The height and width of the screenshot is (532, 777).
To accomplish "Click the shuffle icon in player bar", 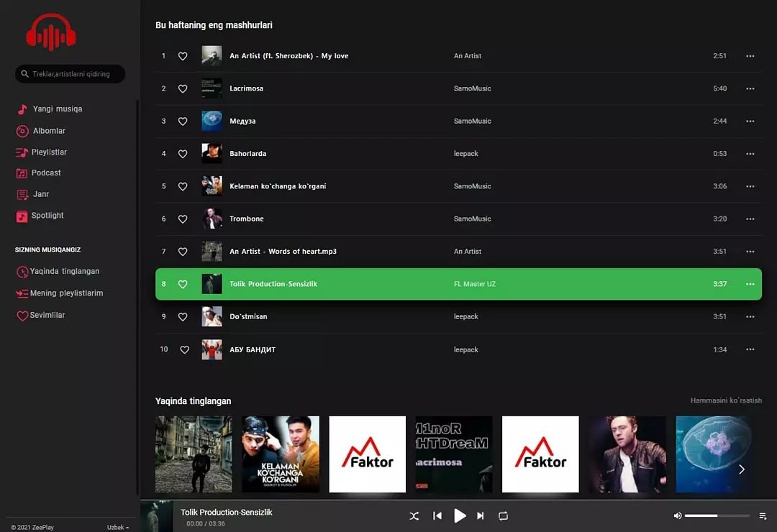I will [414, 515].
